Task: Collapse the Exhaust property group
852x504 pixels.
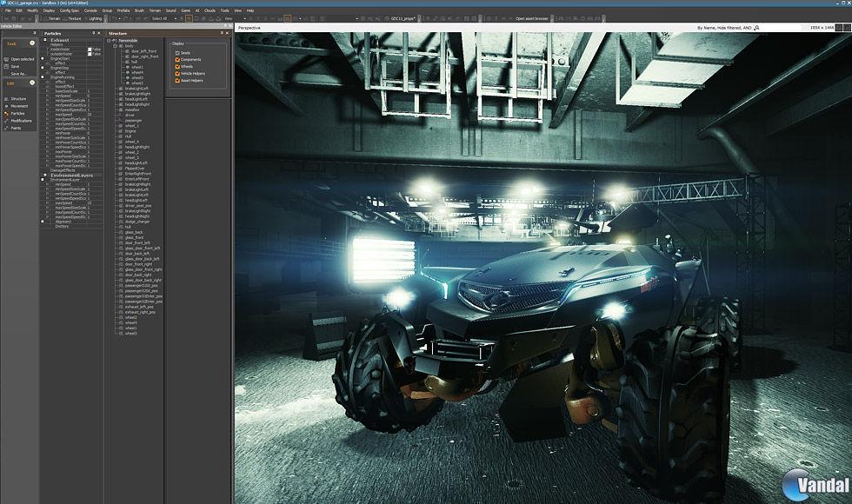Action: click(x=45, y=40)
